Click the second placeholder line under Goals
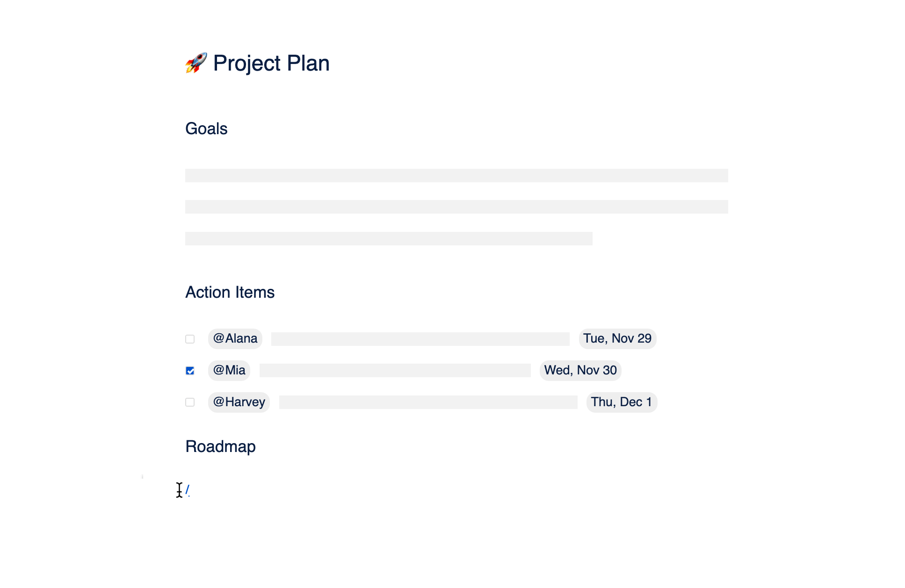905x588 pixels. pyautogui.click(x=456, y=207)
